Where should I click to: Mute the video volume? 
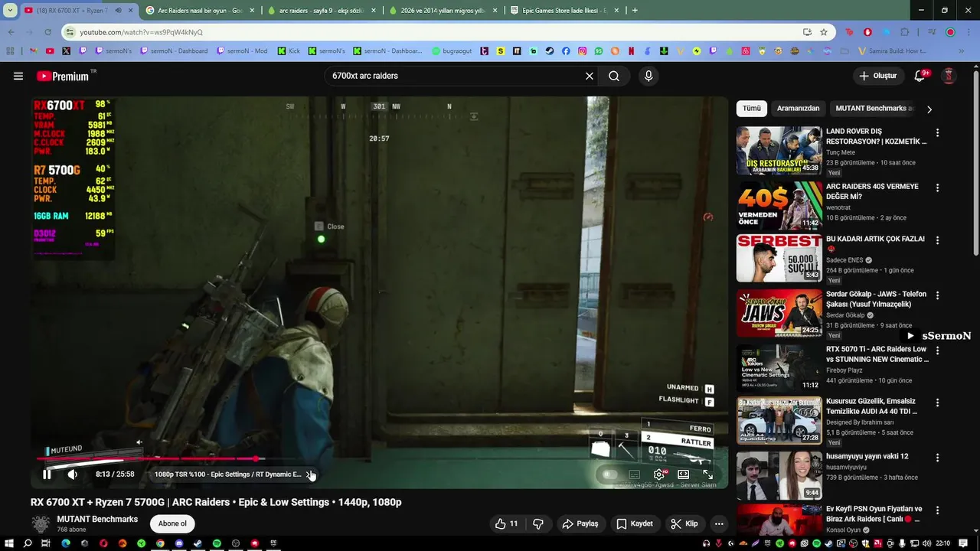[x=72, y=474]
